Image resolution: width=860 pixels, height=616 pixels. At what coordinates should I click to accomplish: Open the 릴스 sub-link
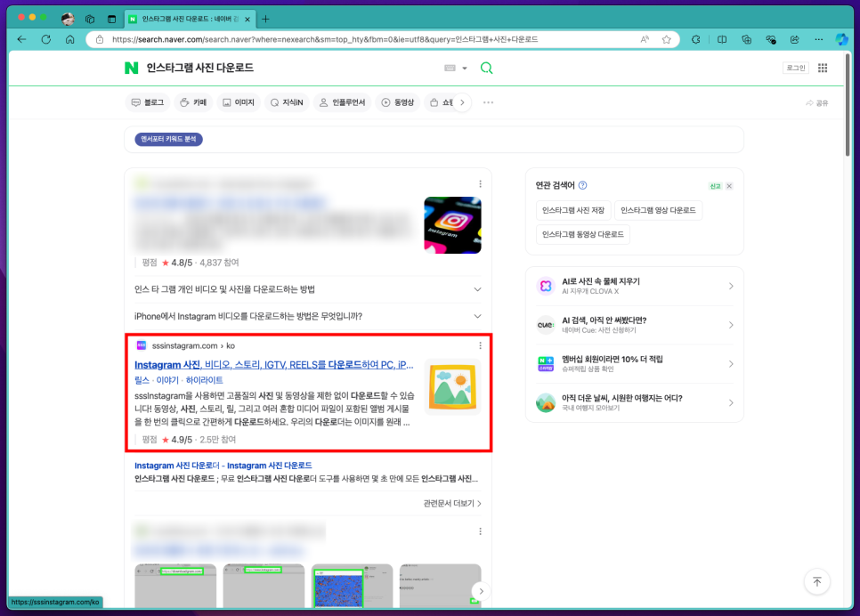pyautogui.click(x=142, y=380)
